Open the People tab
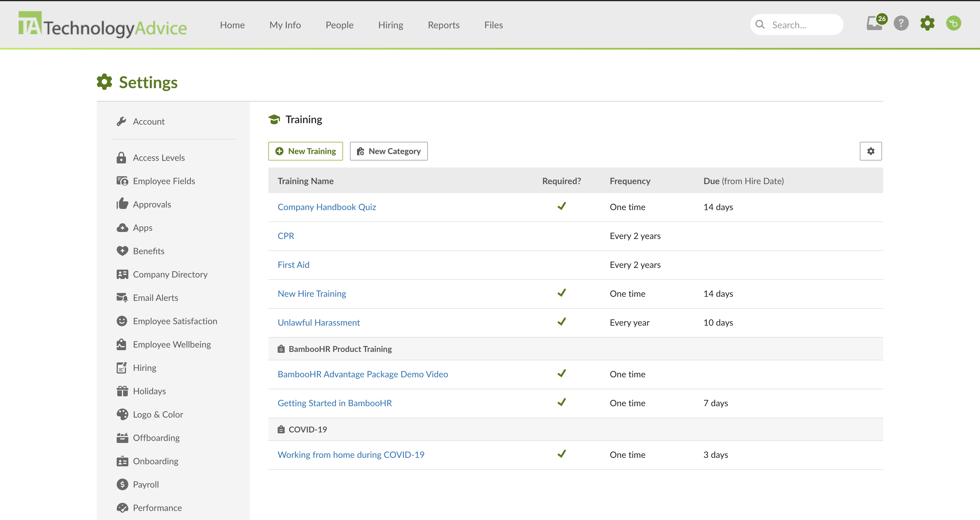980x520 pixels. point(339,25)
